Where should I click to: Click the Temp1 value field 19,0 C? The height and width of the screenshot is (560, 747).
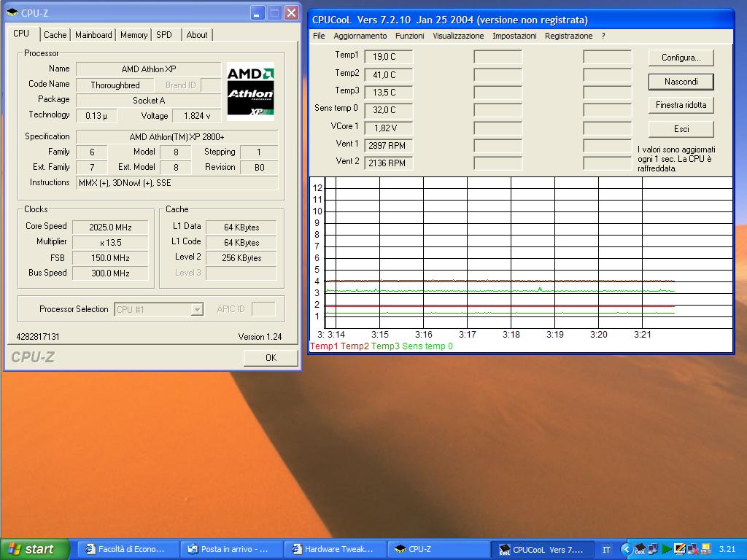389,57
